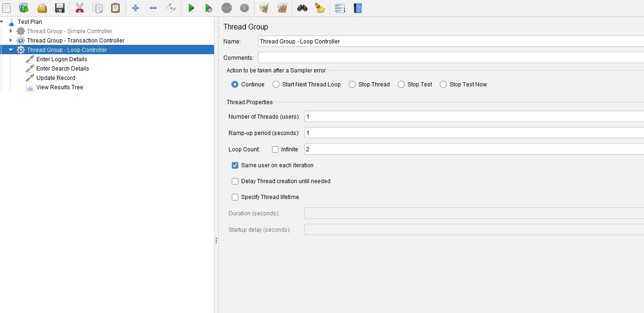Select the Enter Logon Details sampler
The image size is (644, 313).
62,59
